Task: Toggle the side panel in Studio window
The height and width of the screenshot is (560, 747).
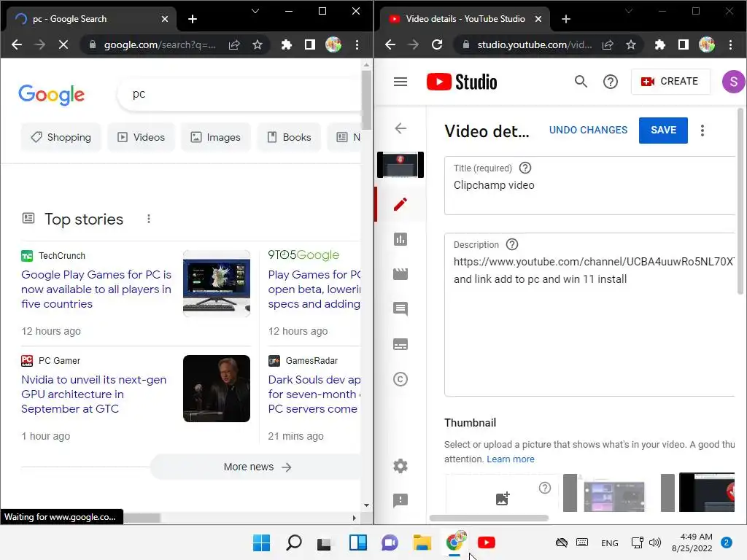Action: pyautogui.click(x=683, y=44)
